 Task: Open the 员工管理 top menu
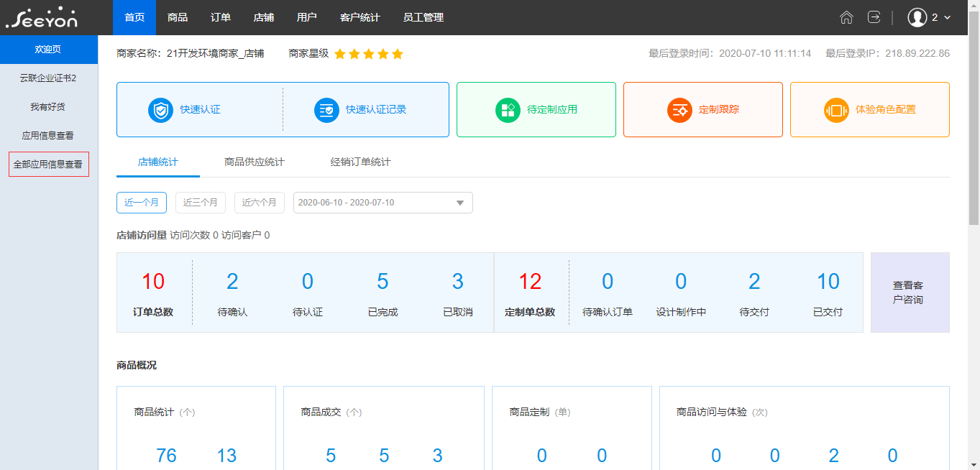coord(423,17)
